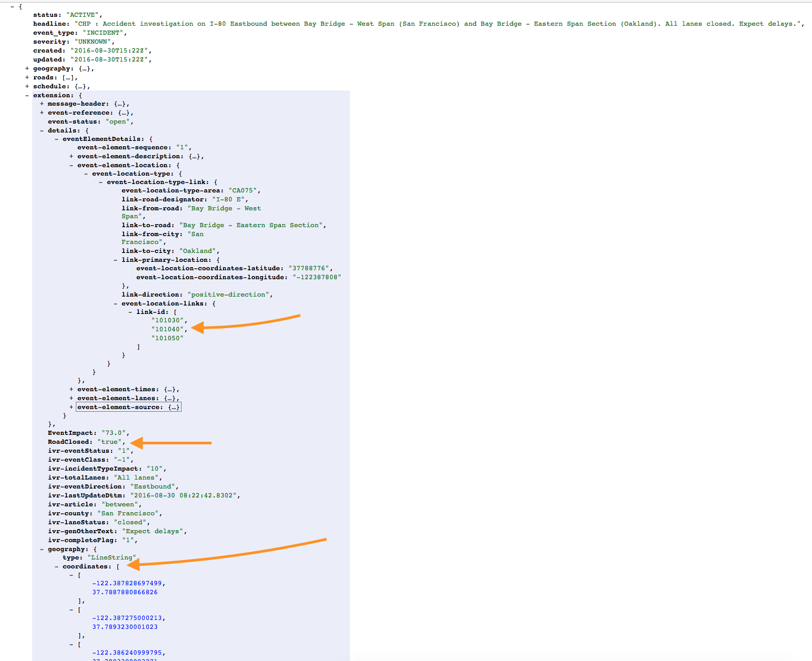
Task: Click the headline text about I-80 Eastbound
Action: [x=438, y=24]
